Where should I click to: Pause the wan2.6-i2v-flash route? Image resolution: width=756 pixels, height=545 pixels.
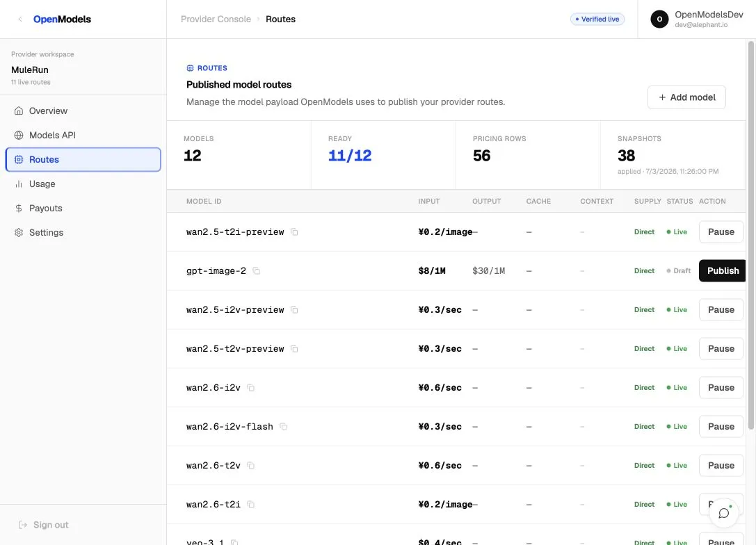coord(721,426)
